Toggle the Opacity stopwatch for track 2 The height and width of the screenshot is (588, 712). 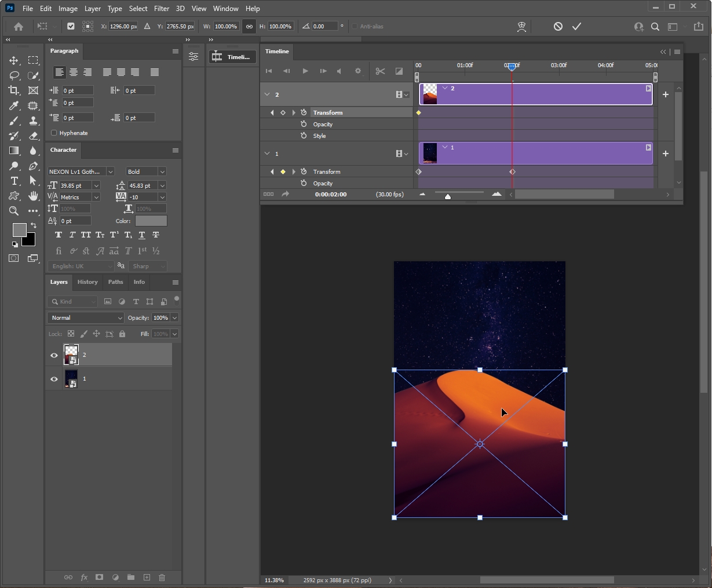pos(304,125)
